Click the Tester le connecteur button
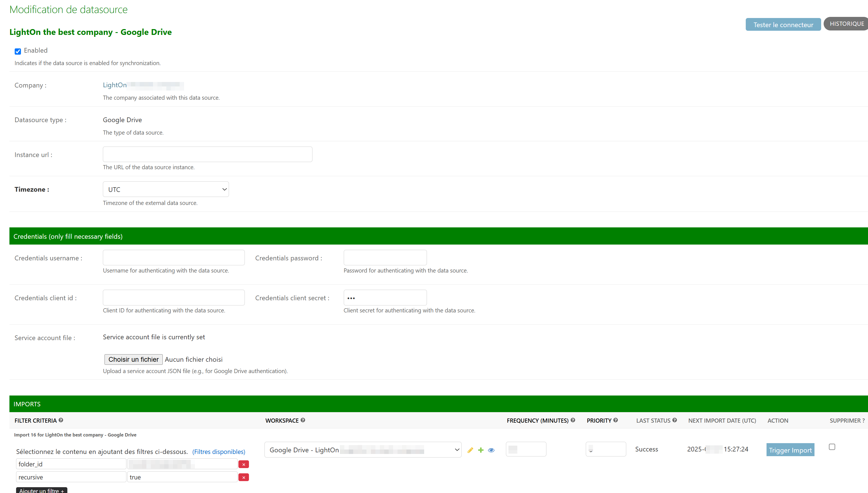The image size is (868, 493). coord(783,24)
